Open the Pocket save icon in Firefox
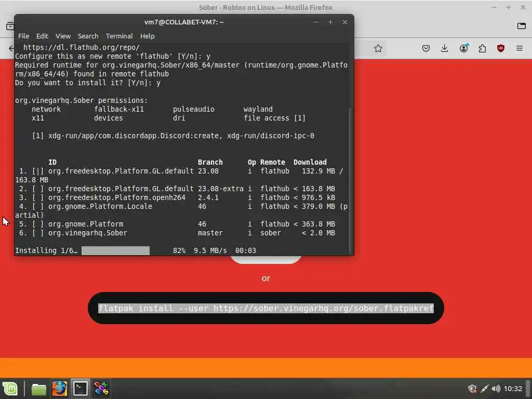Viewport: 532px width, 399px height. tap(426, 48)
